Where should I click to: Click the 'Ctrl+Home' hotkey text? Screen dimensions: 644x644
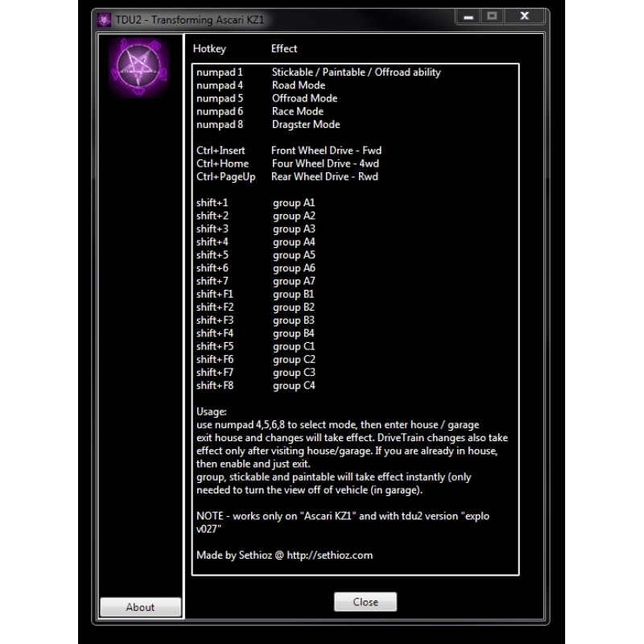coord(222,164)
